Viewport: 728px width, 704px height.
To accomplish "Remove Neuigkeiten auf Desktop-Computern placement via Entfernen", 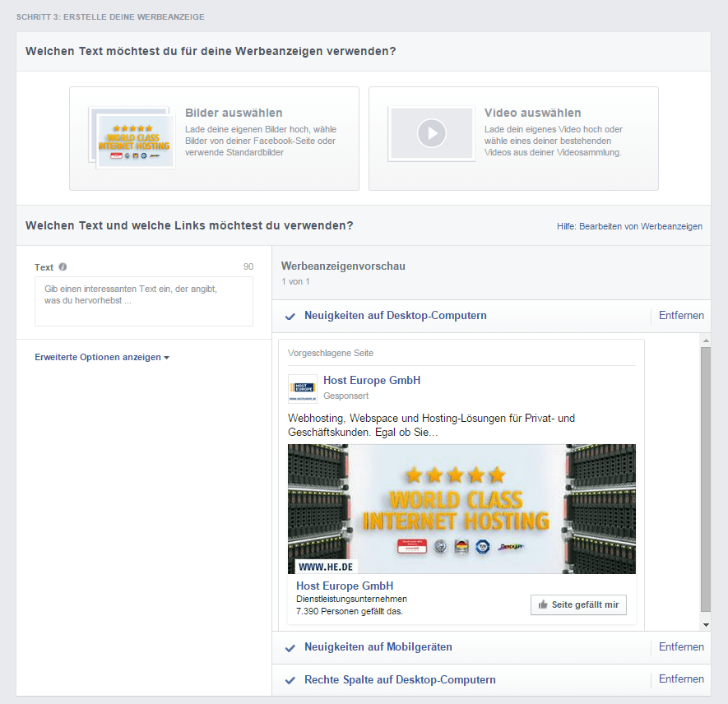I will coord(681,316).
